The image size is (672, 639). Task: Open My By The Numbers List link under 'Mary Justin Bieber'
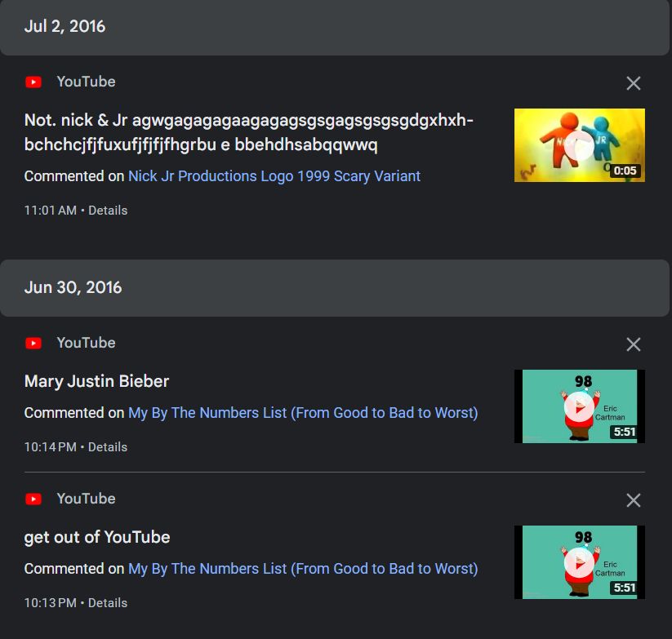[x=303, y=413]
